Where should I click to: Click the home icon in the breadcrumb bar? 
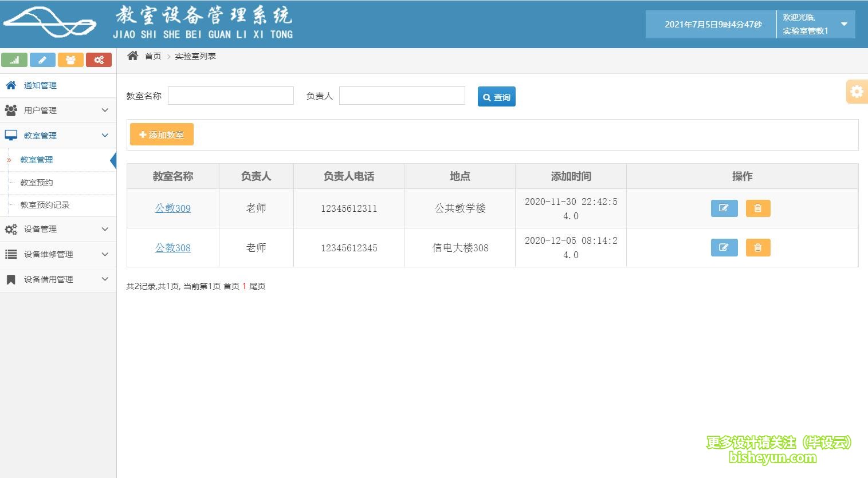click(132, 55)
